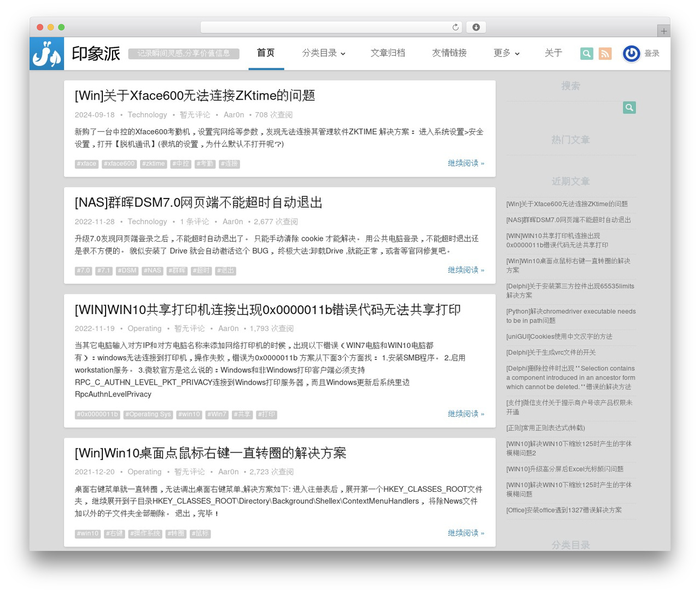This screenshot has width=700, height=593.
Task: Click 登录 link
Action: (x=652, y=54)
